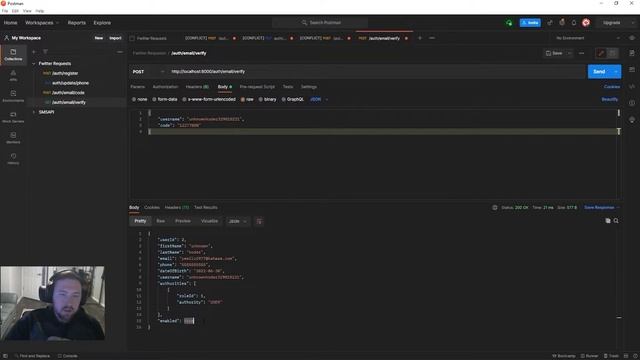Open the user avatar menu

click(x=586, y=23)
